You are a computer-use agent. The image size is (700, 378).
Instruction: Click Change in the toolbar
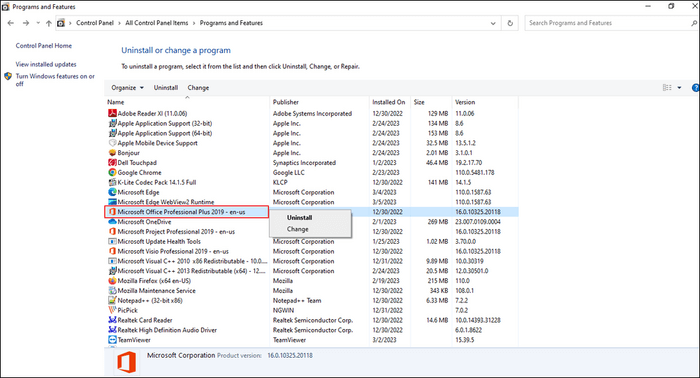click(198, 88)
